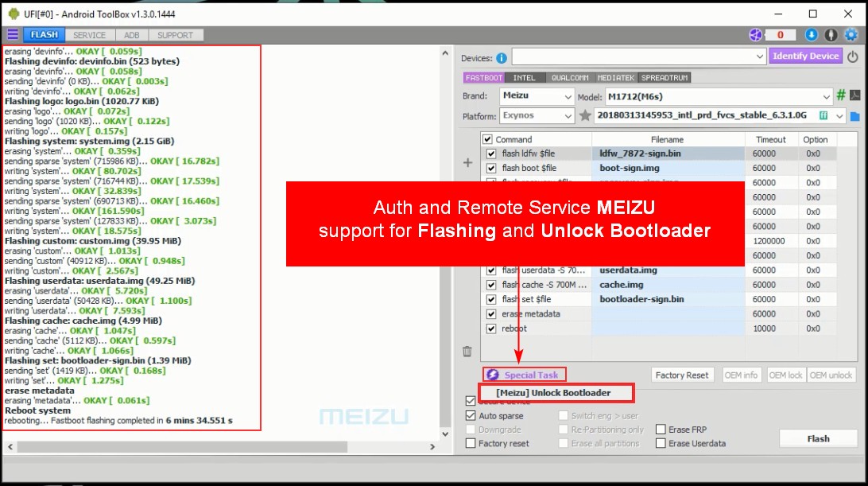Image resolution: width=868 pixels, height=486 pixels.
Task: Click the green firmware list icon
Action: click(x=823, y=115)
